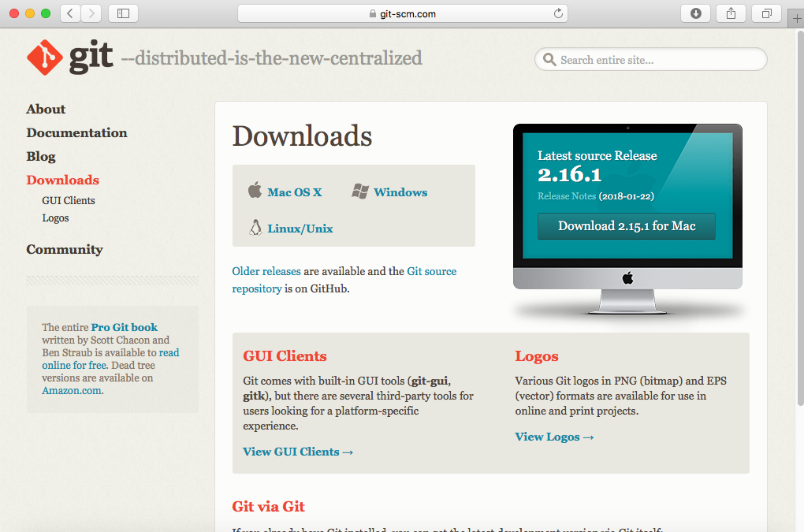Reload the page with the refresh icon
804x532 pixels.
(558, 13)
